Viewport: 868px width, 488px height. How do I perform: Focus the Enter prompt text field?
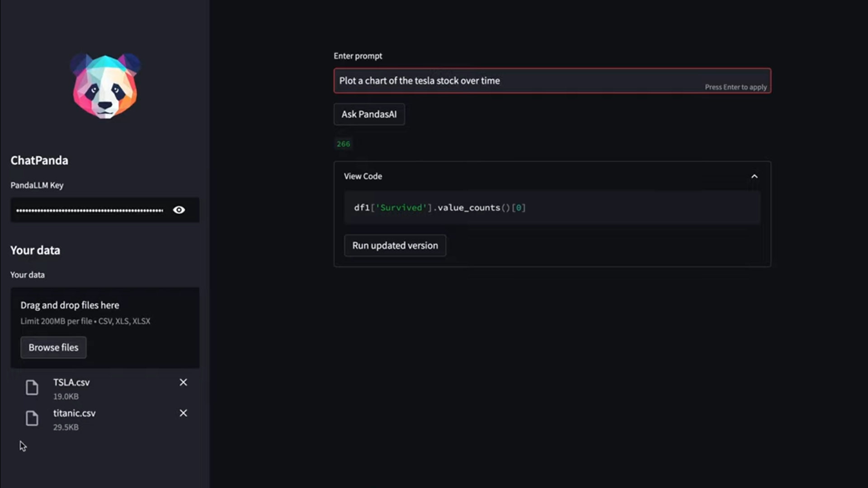pyautogui.click(x=552, y=81)
